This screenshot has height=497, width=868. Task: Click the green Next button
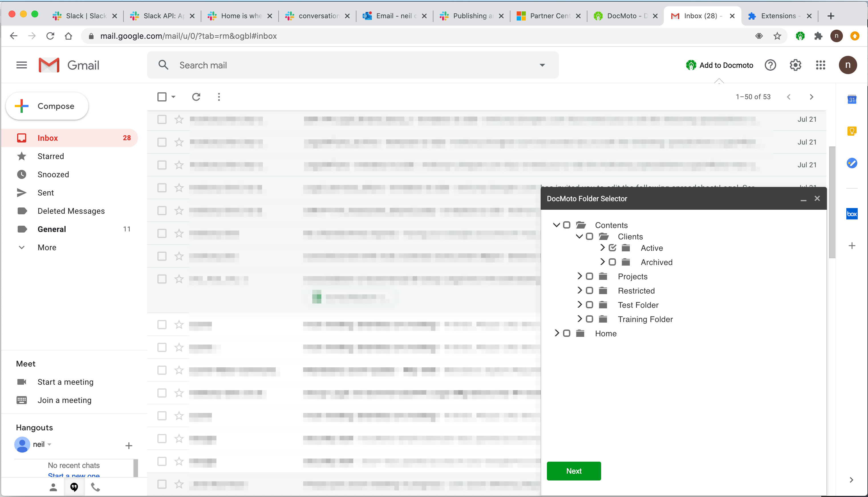(574, 471)
